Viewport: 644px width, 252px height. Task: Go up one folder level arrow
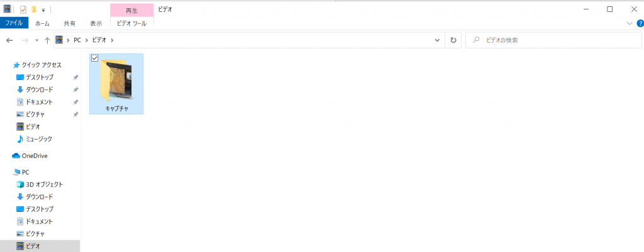[47, 40]
